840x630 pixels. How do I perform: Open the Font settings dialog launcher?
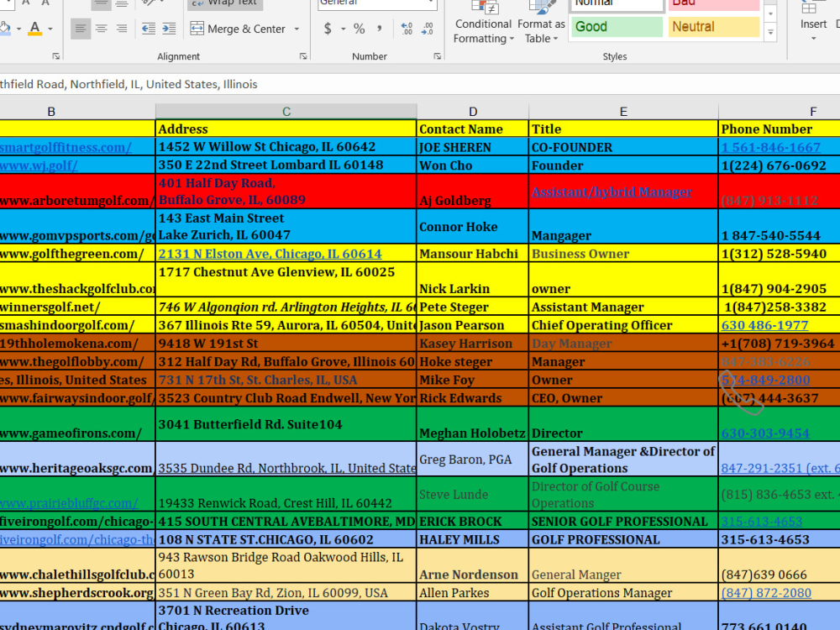click(55, 56)
